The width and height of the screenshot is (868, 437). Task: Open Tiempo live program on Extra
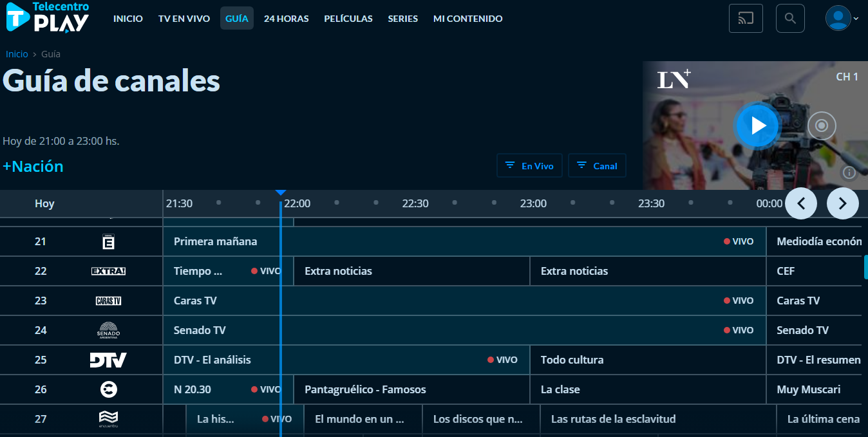tap(228, 272)
